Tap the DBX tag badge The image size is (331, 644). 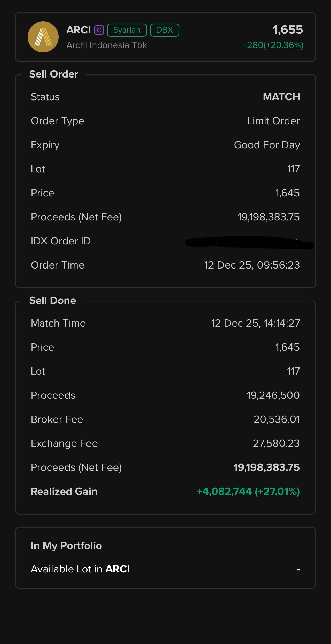pos(164,30)
